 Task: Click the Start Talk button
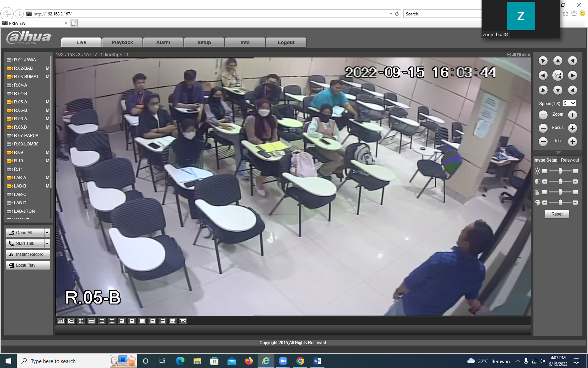25,244
